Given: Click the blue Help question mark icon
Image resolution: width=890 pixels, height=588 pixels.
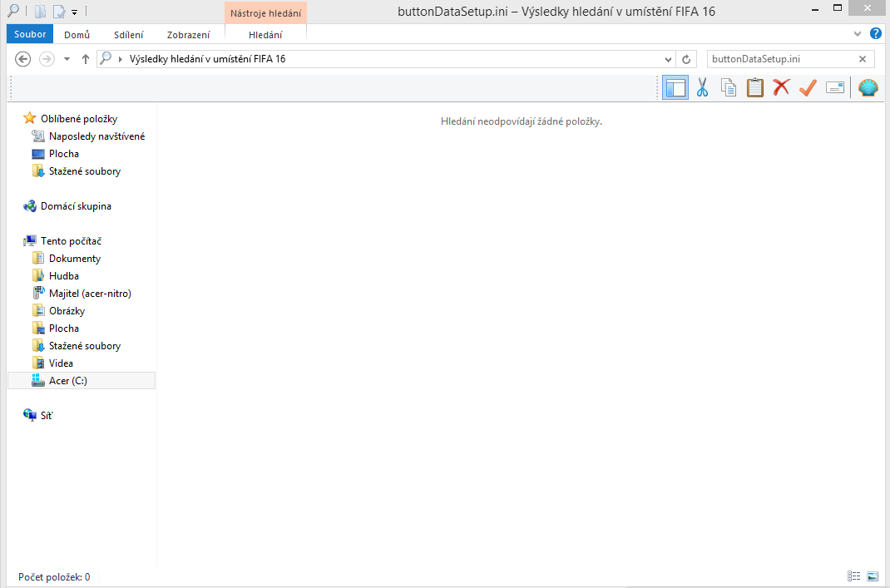Looking at the screenshot, I should [875, 34].
